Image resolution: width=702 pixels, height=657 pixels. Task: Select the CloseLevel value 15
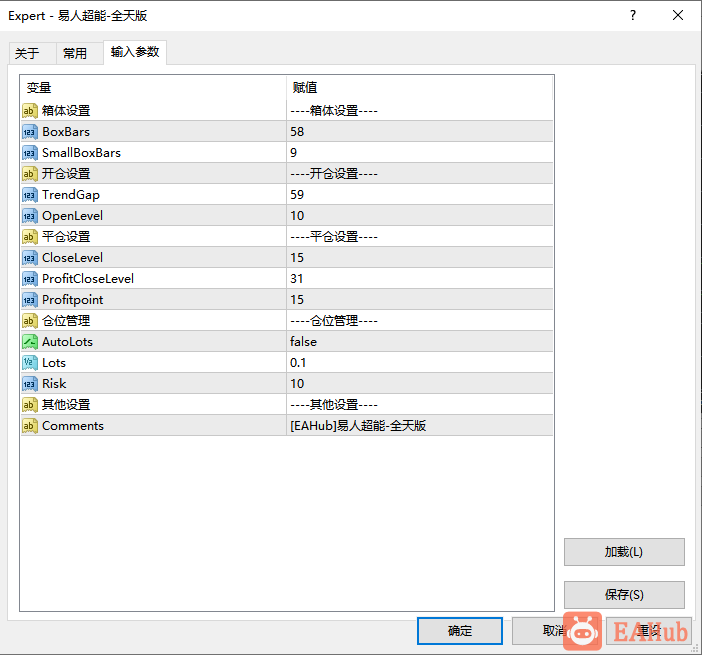point(419,258)
